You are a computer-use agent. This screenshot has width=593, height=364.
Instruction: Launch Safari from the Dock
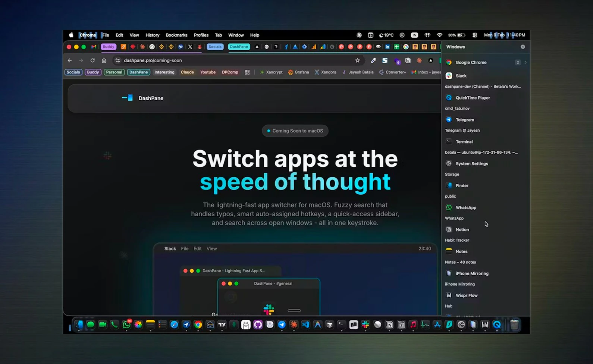click(174, 324)
